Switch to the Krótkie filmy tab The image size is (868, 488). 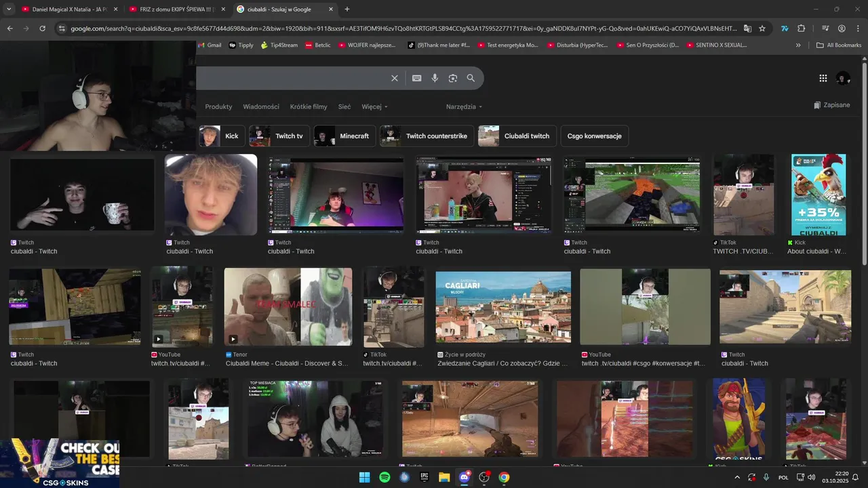[x=309, y=106]
